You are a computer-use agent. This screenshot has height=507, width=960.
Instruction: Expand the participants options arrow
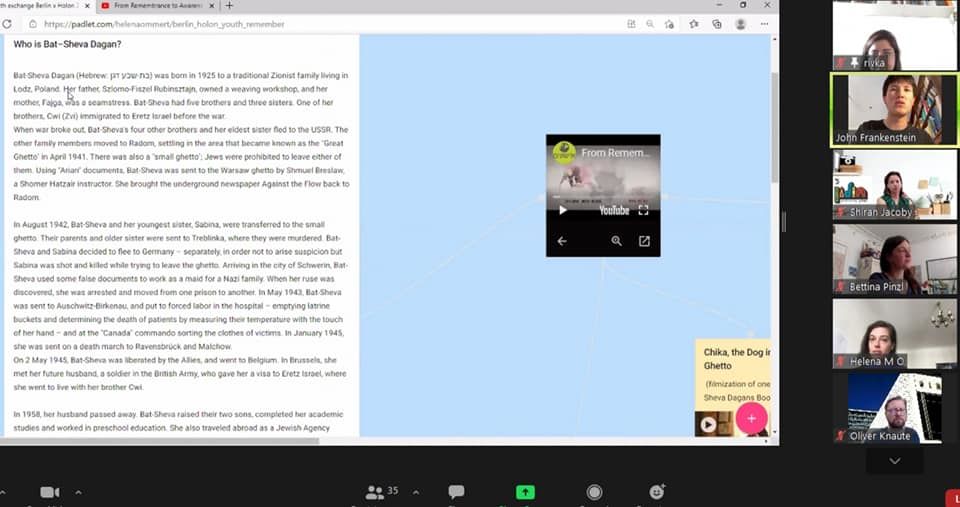[415, 492]
